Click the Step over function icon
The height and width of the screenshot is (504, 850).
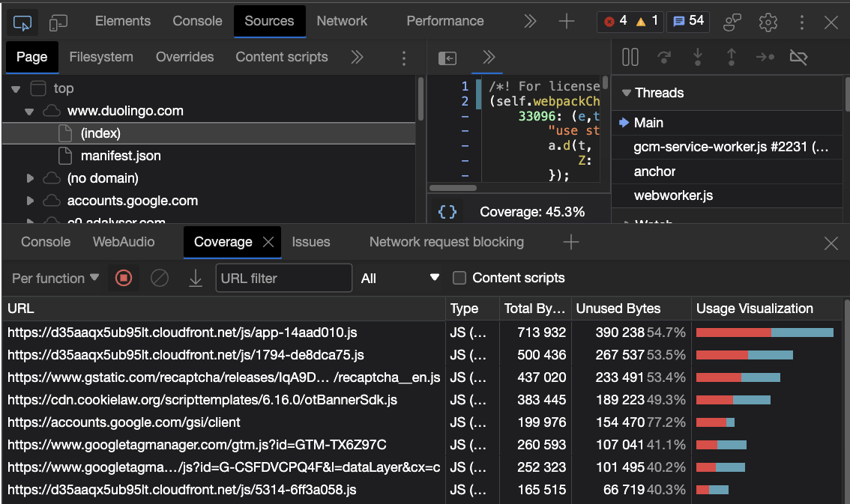(x=664, y=57)
